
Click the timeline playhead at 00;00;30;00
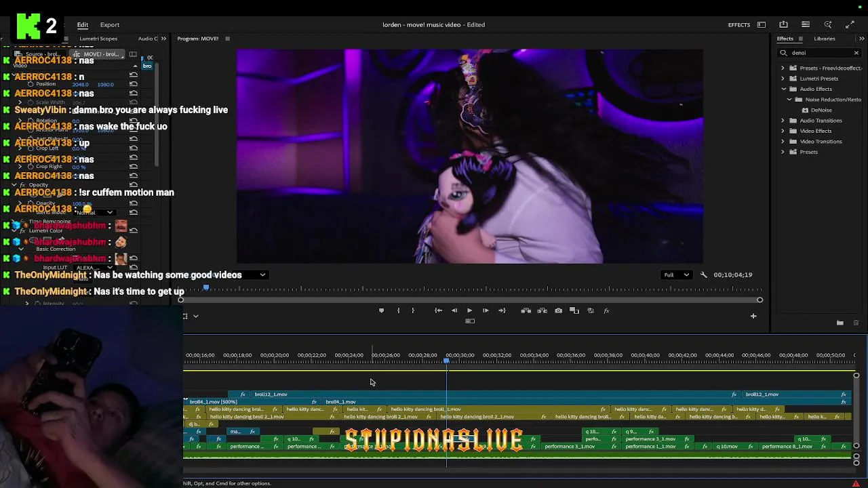(x=446, y=361)
